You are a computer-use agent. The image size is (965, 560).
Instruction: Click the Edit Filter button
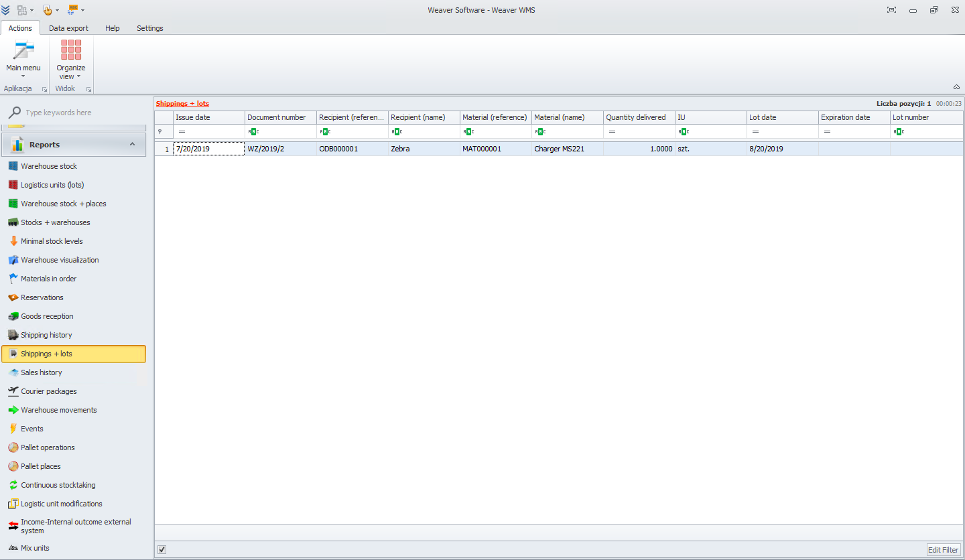[x=943, y=550]
